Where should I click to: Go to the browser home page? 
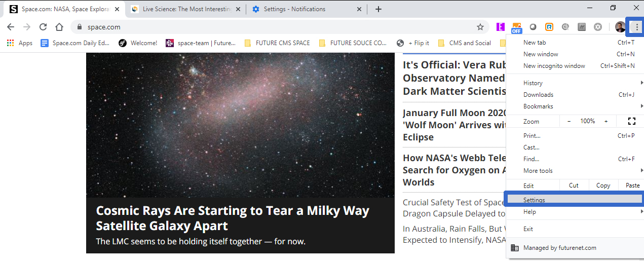coord(59,27)
